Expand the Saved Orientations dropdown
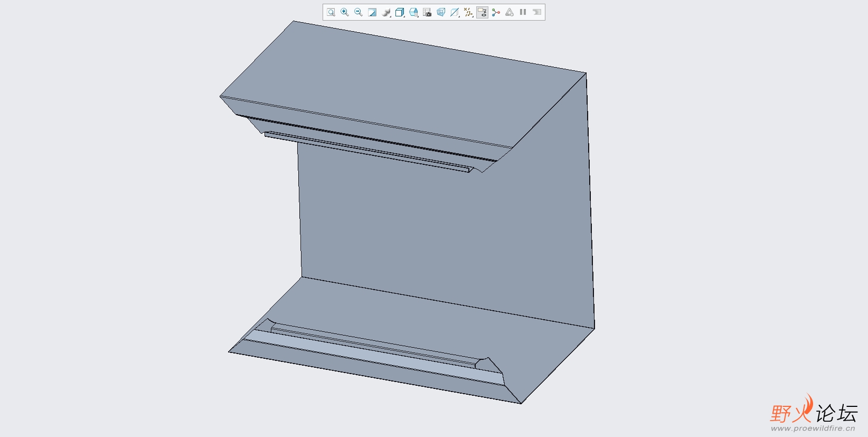This screenshot has width=868, height=437. click(x=414, y=12)
